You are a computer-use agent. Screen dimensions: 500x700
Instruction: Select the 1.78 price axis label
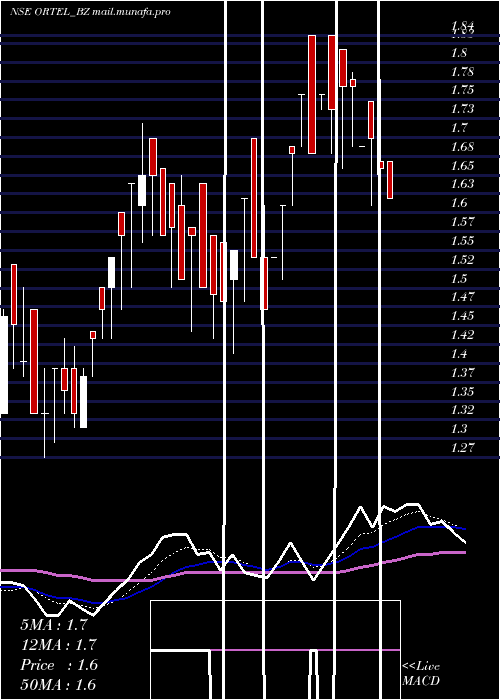pyautogui.click(x=462, y=72)
